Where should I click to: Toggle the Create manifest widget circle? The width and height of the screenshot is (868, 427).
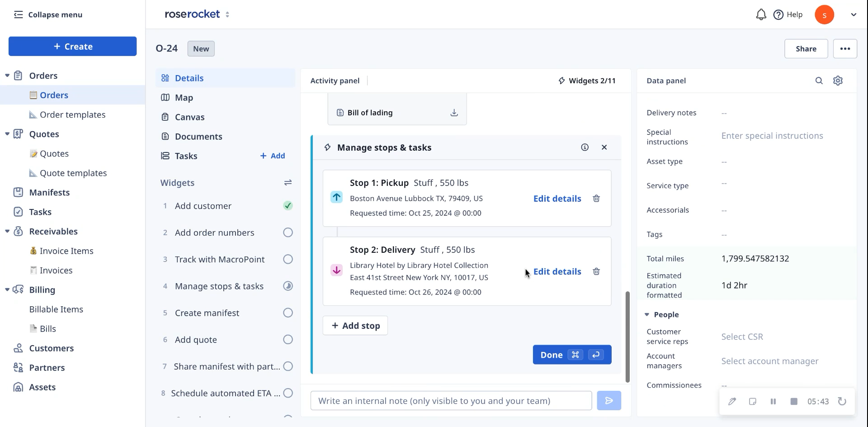288,313
